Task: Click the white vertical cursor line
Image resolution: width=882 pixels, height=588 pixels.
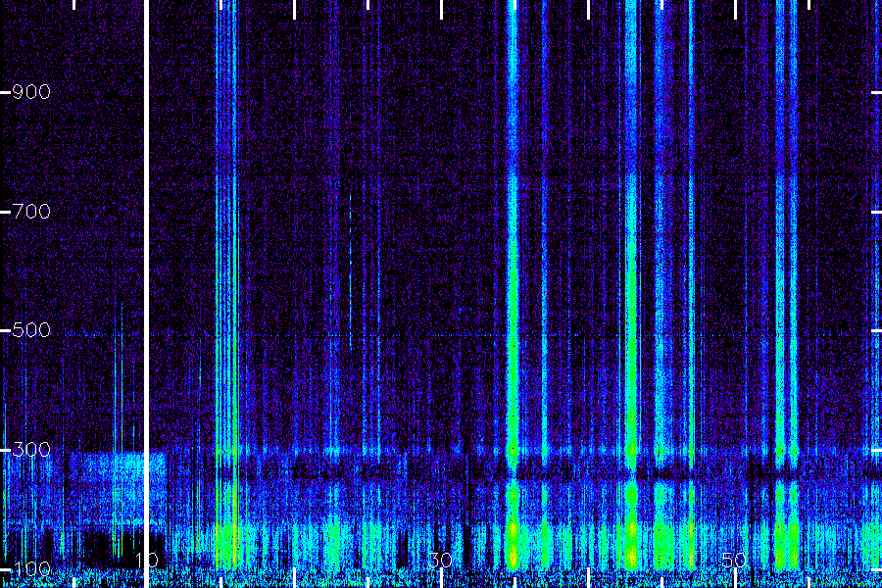Action: 147,294
